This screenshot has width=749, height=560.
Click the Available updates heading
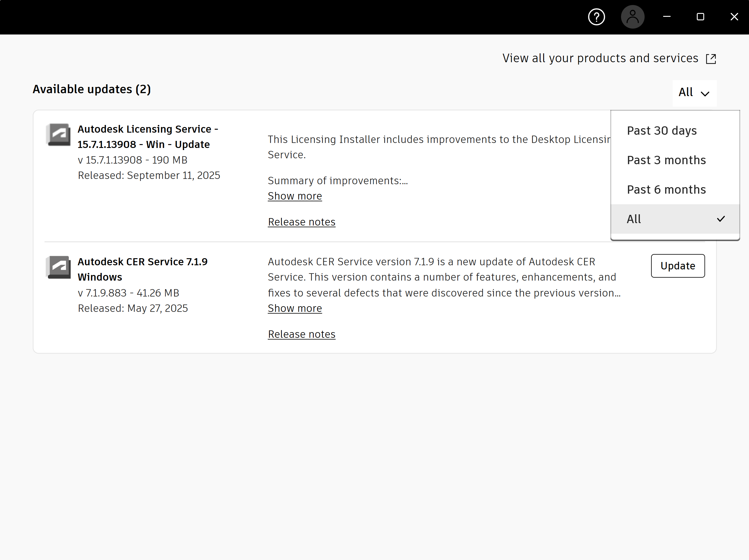(x=92, y=89)
